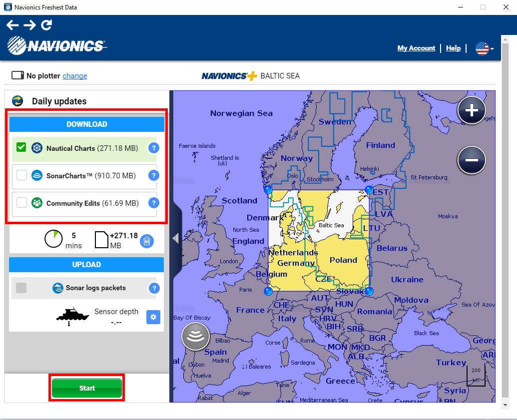The height and width of the screenshot is (420, 517).
Task: Click the scrollbar up arrow
Action: coord(505,39)
